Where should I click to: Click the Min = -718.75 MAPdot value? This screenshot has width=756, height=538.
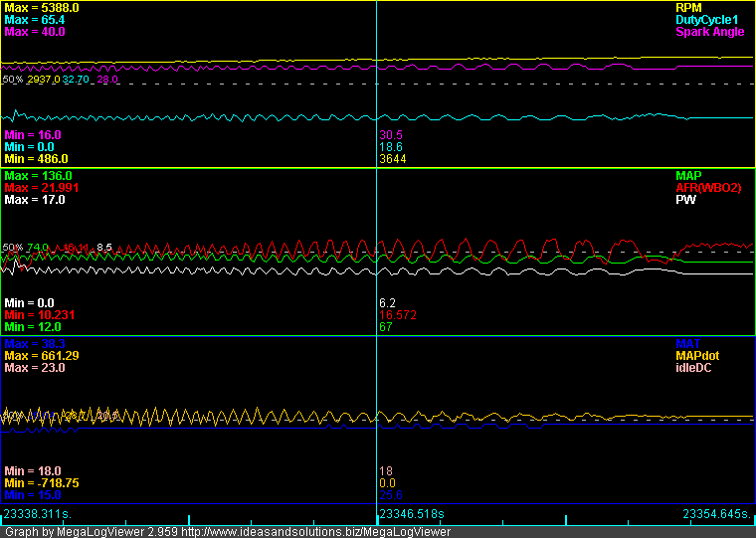(x=41, y=482)
